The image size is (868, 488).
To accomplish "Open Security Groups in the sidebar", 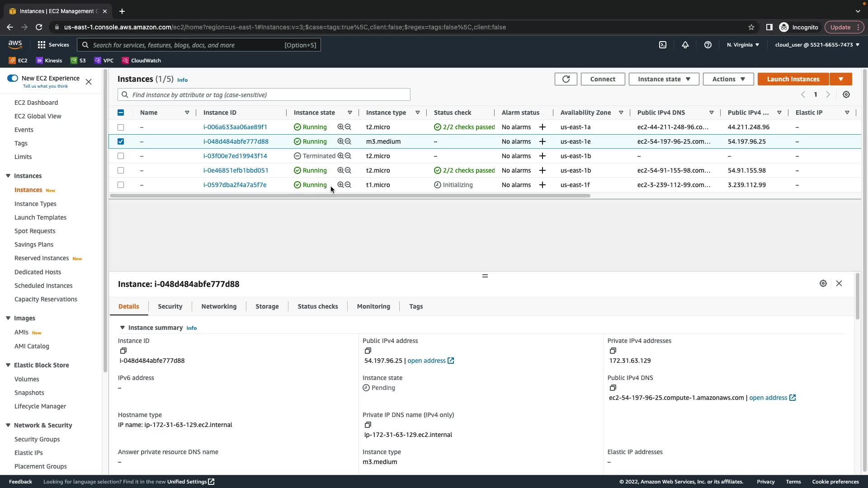I will tap(37, 439).
